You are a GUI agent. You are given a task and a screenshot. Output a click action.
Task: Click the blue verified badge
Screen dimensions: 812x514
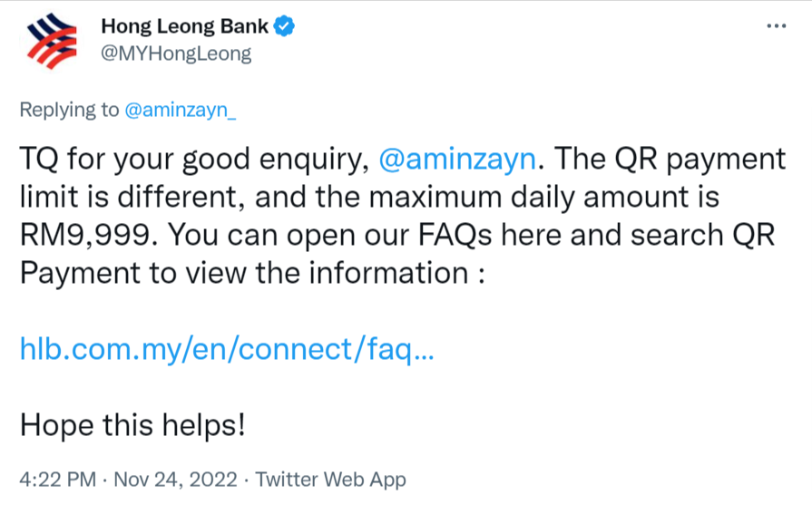[x=285, y=26]
